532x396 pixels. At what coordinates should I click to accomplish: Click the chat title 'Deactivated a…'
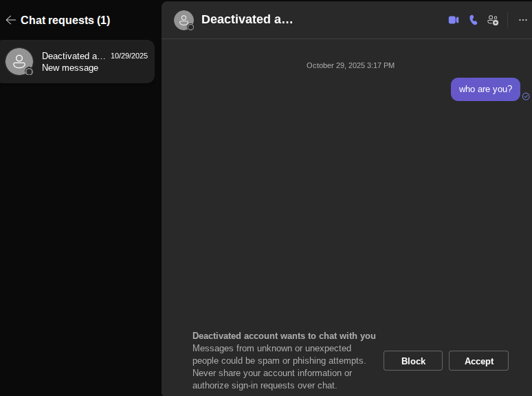tap(247, 19)
